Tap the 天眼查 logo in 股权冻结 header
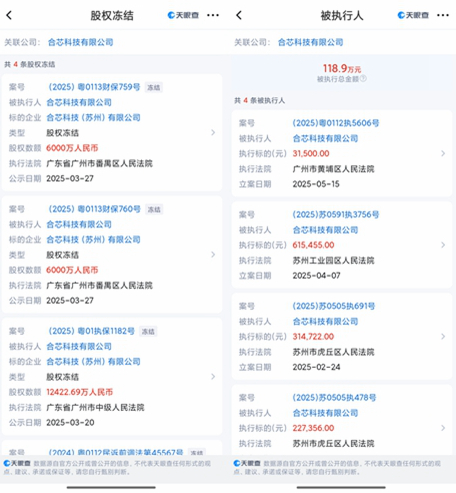This screenshot has height=493, width=456. coord(183,15)
